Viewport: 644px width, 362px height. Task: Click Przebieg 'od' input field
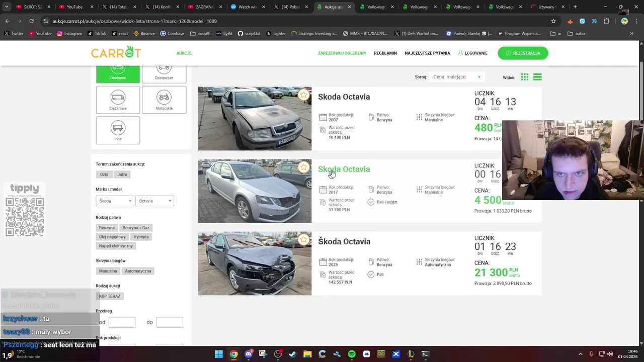click(122, 322)
